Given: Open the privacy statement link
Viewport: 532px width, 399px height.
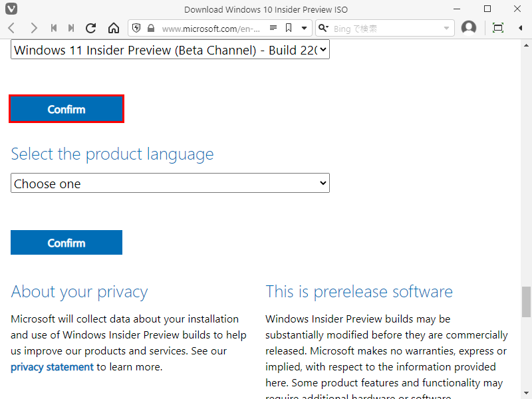Looking at the screenshot, I should pyautogui.click(x=52, y=367).
